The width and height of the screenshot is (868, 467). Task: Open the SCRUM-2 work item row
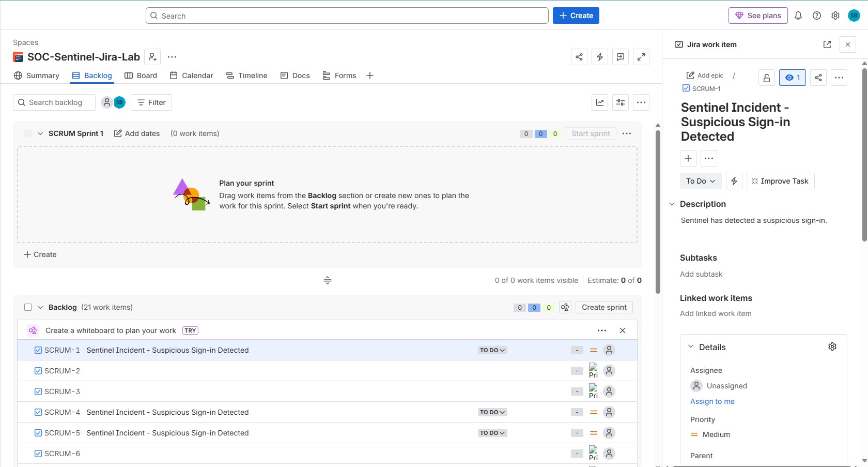point(327,371)
